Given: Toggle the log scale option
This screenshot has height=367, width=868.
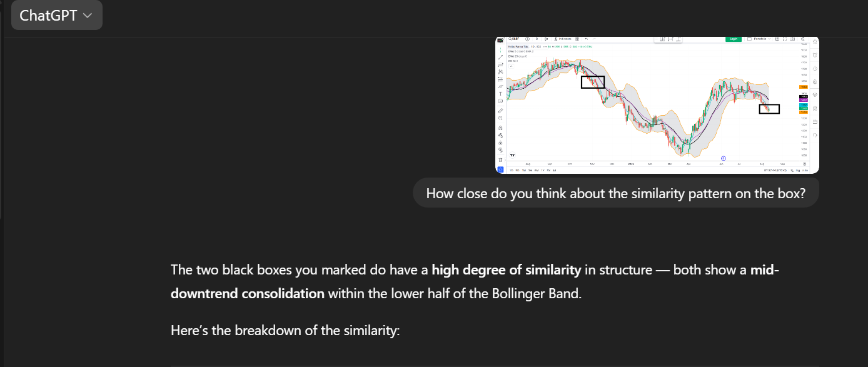Looking at the screenshot, I should click(x=798, y=170).
